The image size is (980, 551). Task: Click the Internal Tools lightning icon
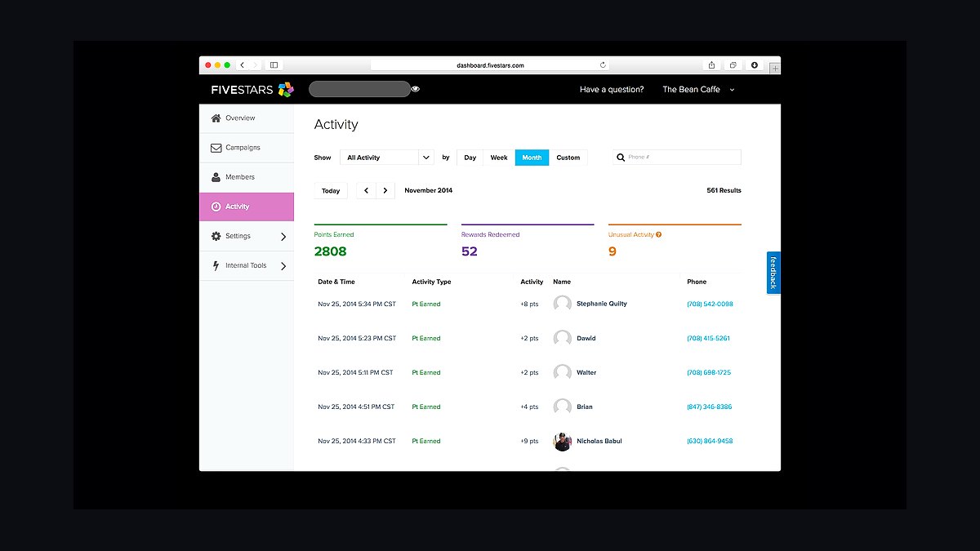pyautogui.click(x=216, y=265)
